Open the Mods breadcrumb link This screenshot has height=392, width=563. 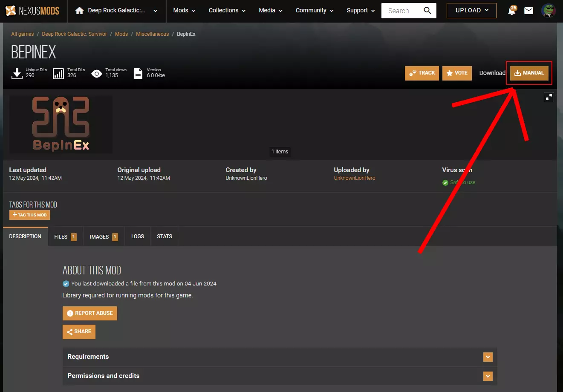tap(121, 34)
